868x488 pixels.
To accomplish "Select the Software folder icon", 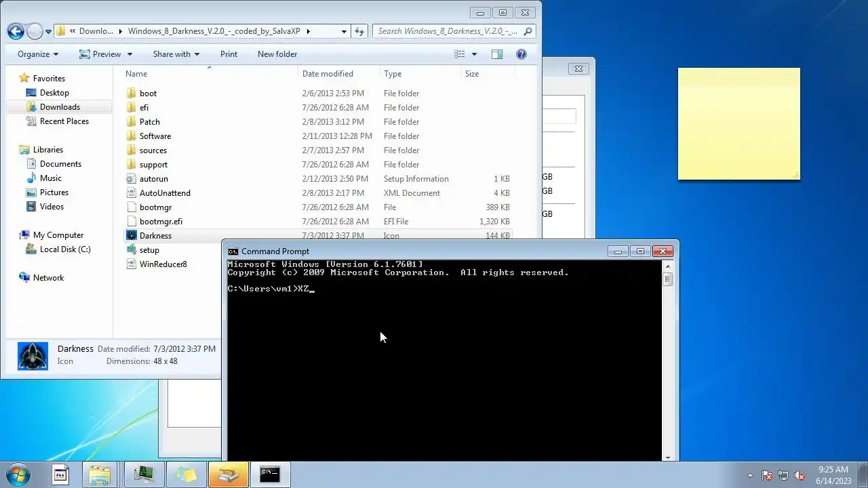I will click(132, 136).
